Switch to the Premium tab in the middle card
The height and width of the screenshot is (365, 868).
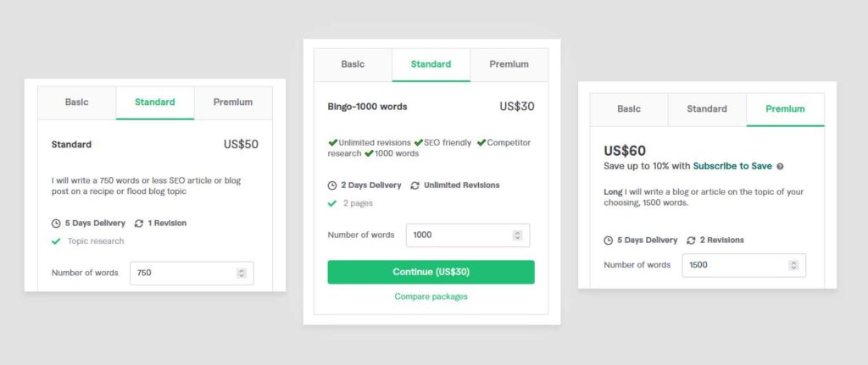click(509, 64)
